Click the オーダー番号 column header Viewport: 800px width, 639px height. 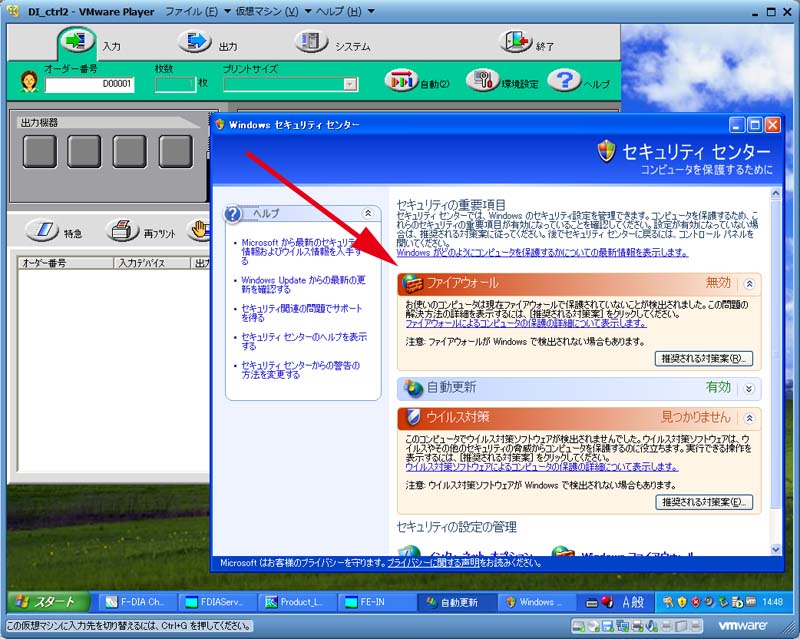[66, 263]
